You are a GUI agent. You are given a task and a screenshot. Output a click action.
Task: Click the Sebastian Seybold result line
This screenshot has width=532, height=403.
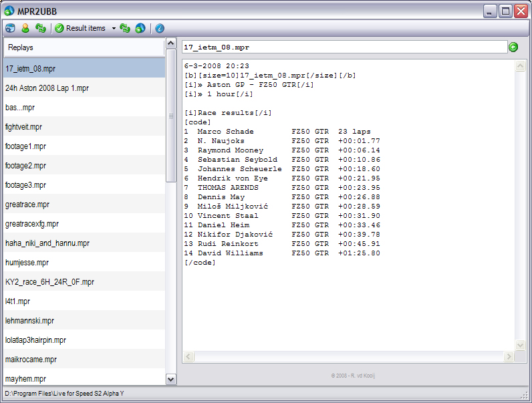(x=282, y=160)
